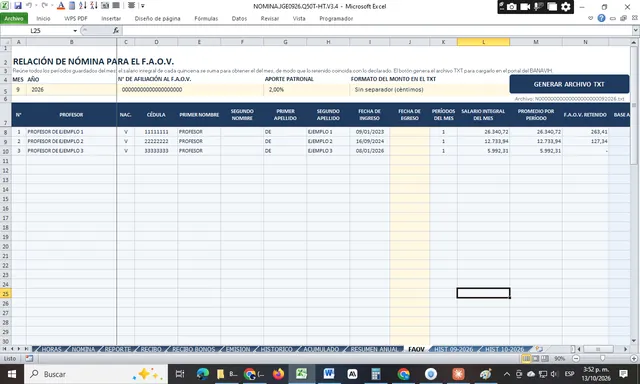Click the zoom out minus button

click(x=576, y=359)
